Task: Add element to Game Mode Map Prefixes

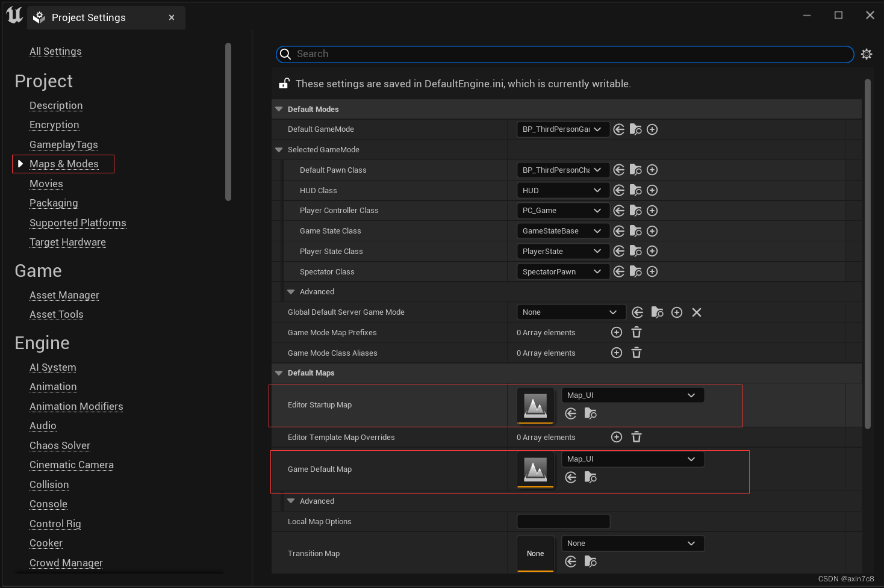Action: (617, 332)
